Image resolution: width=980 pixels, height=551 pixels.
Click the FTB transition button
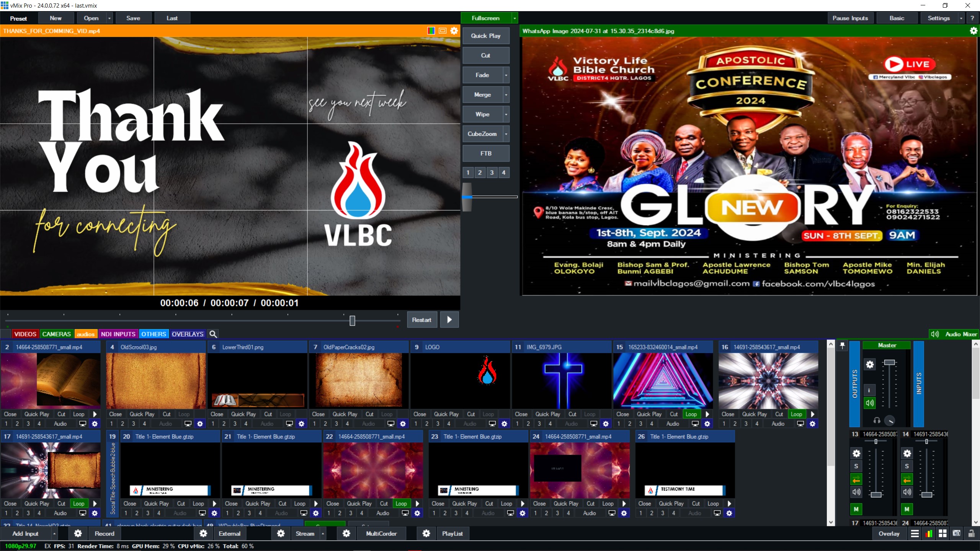(x=485, y=153)
